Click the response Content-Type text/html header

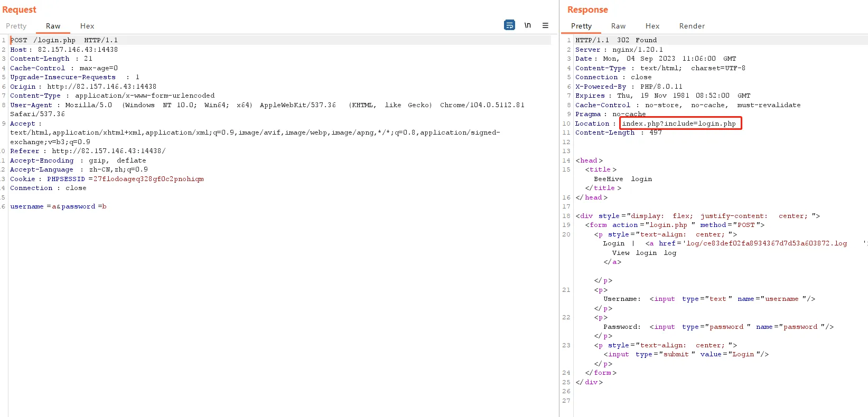(x=660, y=68)
